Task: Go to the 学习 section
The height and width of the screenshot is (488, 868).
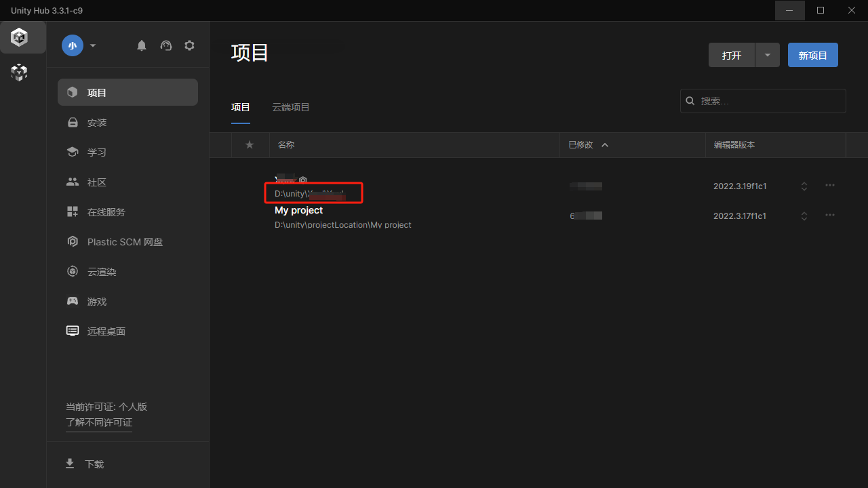Action: (127, 152)
